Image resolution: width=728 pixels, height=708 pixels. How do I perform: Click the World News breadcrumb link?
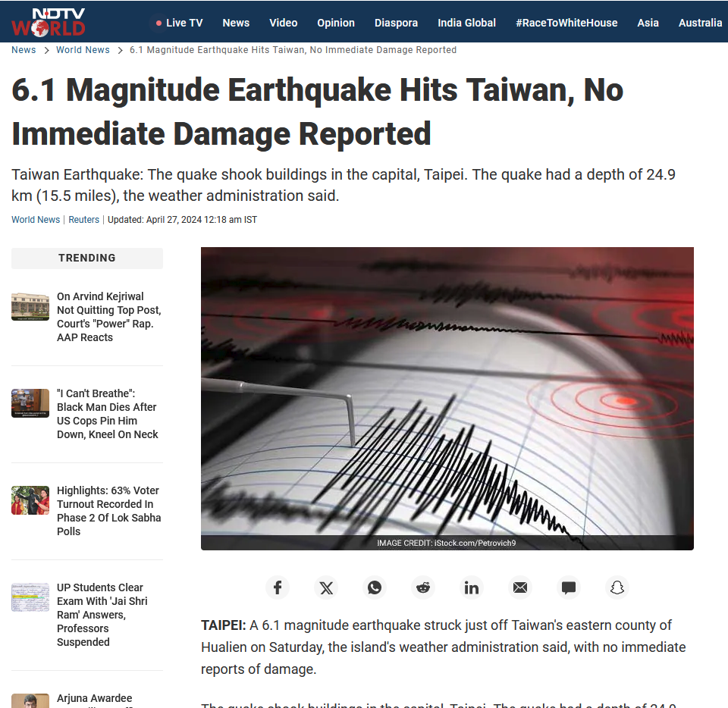point(83,49)
